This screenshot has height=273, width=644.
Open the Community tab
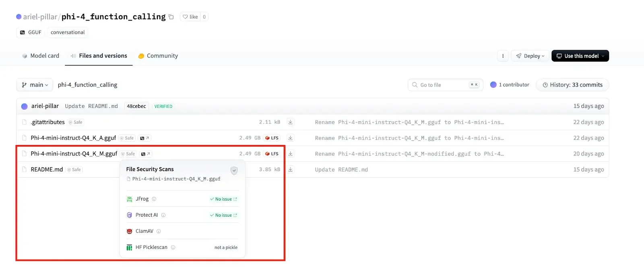click(x=158, y=56)
